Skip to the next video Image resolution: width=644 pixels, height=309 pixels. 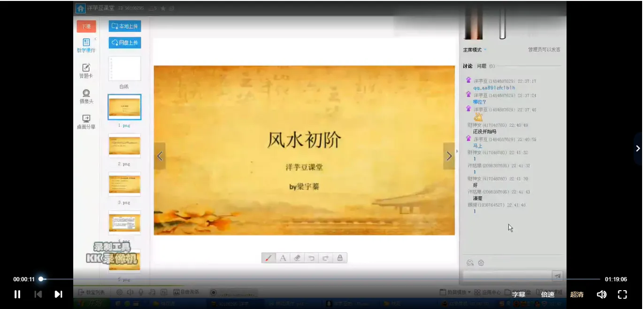[58, 294]
